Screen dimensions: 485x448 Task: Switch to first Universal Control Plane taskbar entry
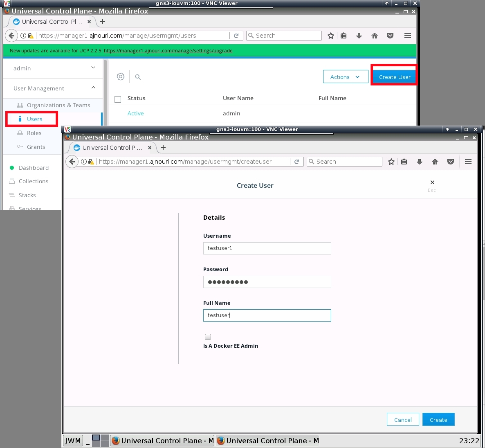click(162, 441)
